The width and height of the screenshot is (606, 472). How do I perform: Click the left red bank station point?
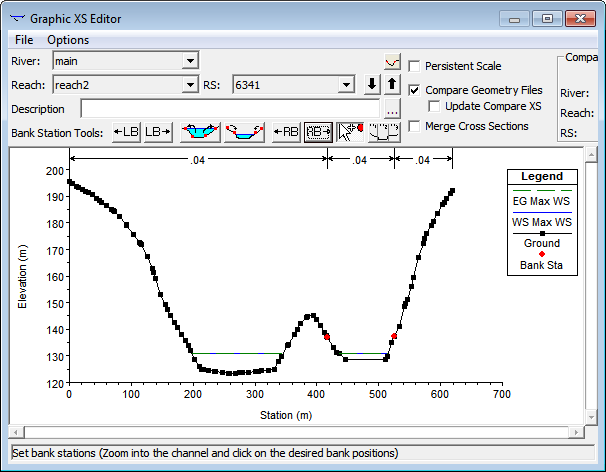(327, 337)
